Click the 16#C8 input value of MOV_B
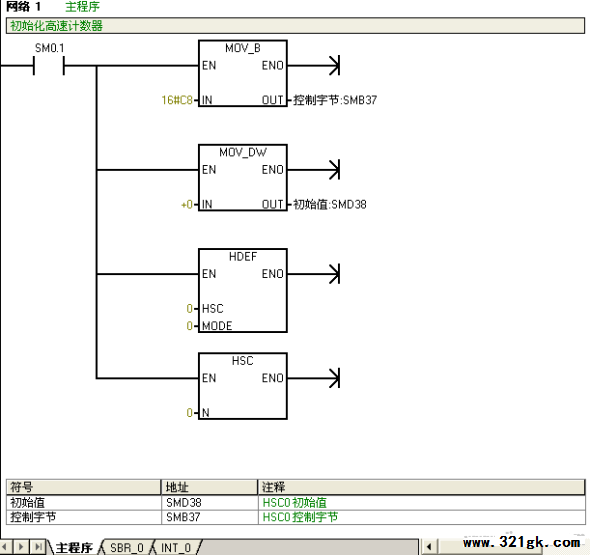This screenshot has height=555, width=590. tap(177, 100)
